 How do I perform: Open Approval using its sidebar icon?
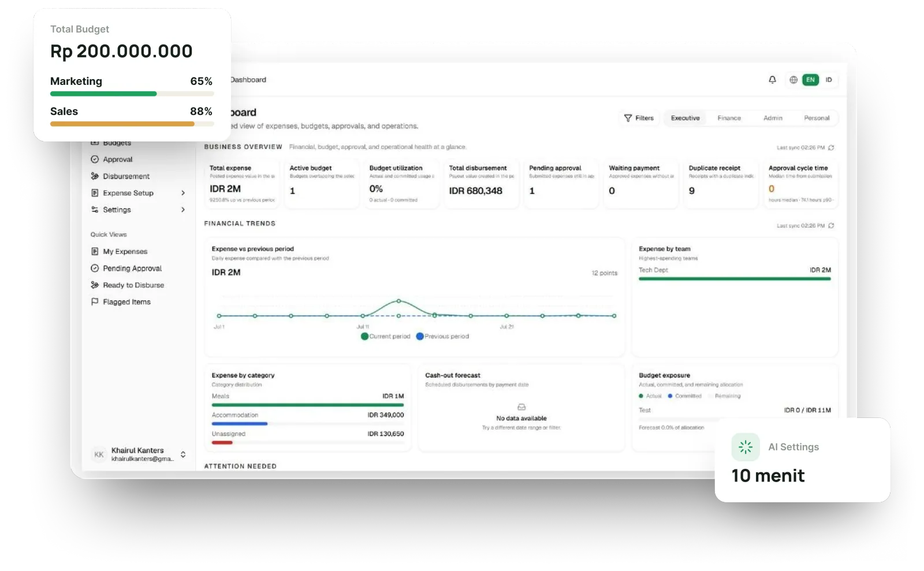[95, 159]
